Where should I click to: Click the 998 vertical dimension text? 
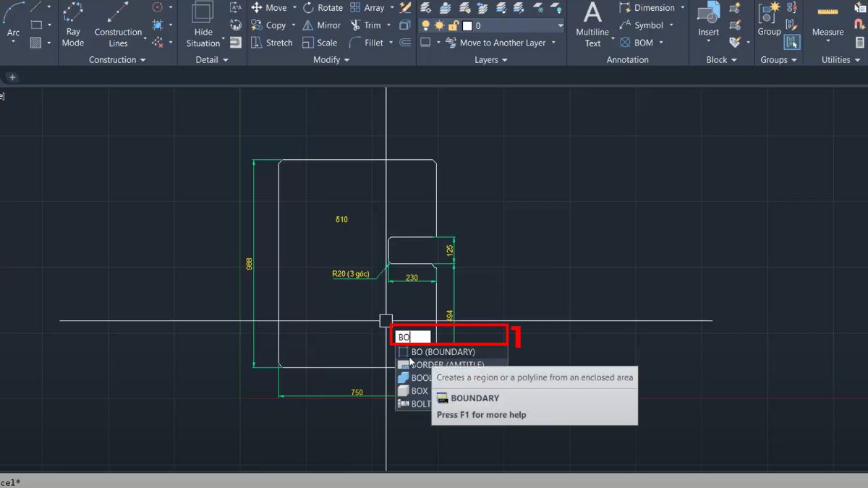(250, 265)
